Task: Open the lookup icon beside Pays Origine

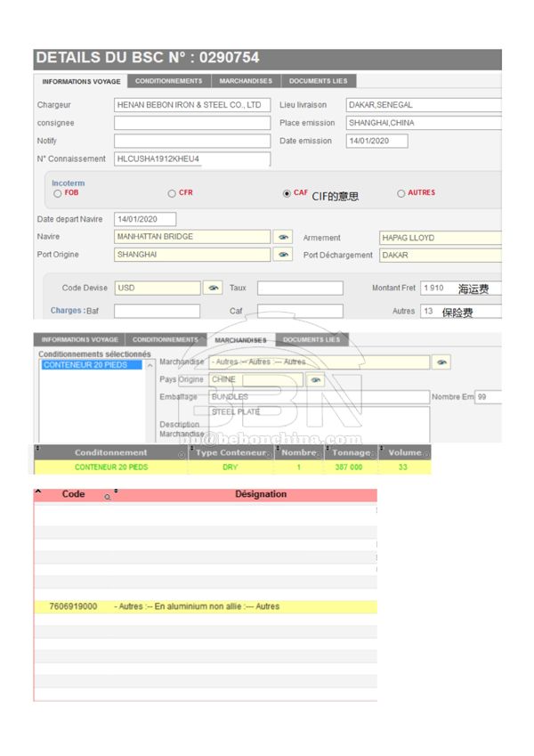Action: point(315,380)
